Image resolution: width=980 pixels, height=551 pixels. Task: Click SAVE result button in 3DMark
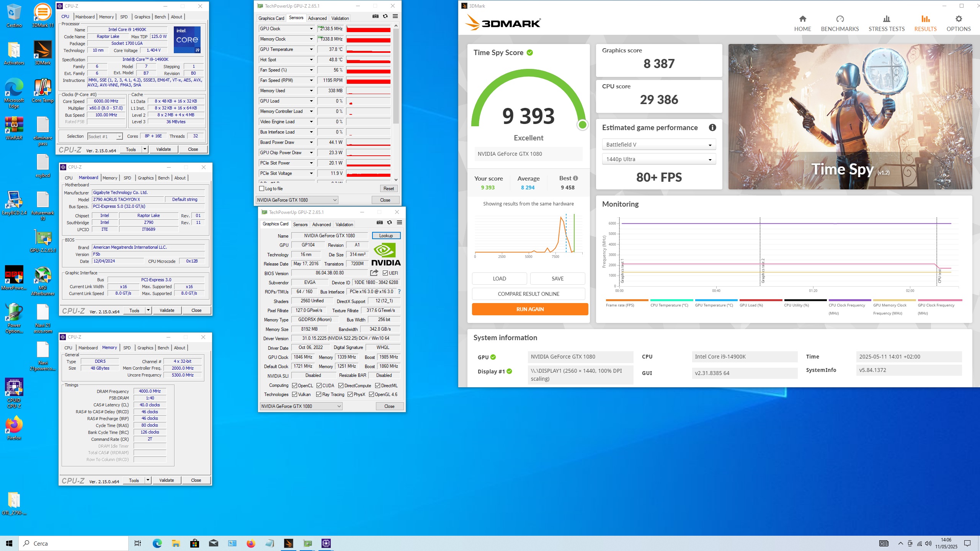pos(557,279)
